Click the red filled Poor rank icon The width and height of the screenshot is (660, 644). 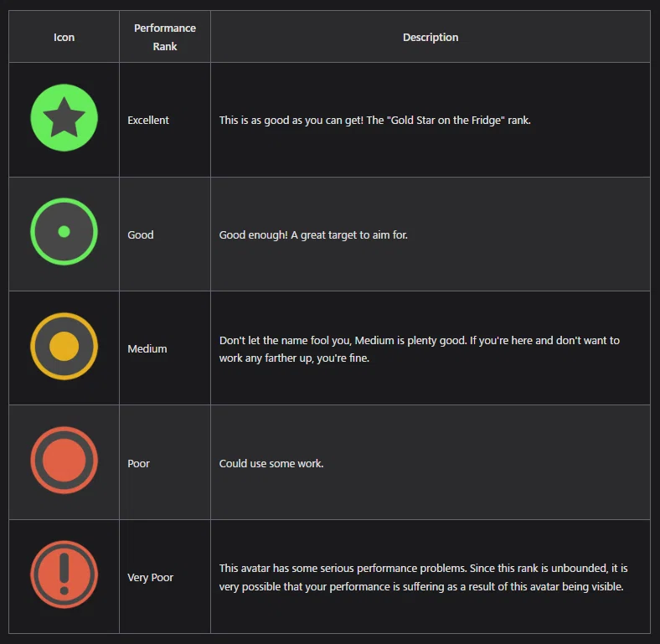pos(64,460)
